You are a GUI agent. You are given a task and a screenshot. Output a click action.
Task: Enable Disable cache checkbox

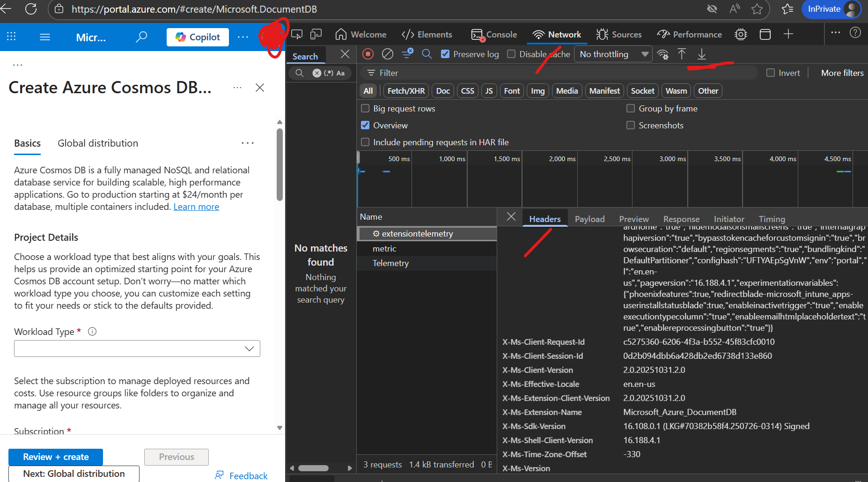tap(511, 54)
